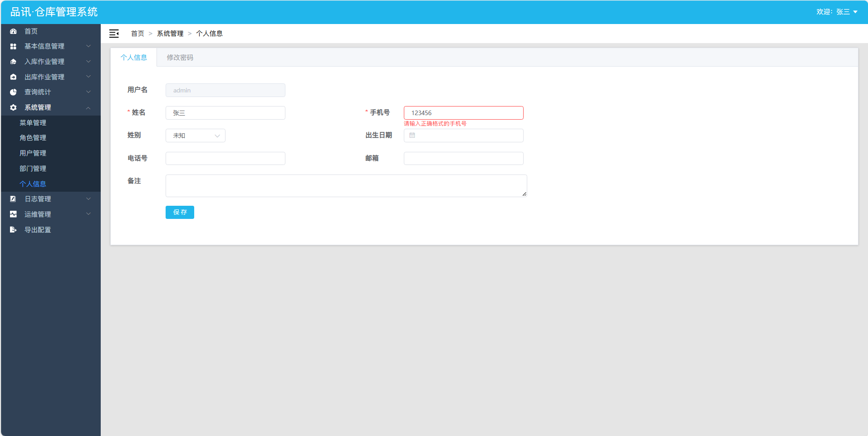868x436 pixels.
Task: Click the 出生日期 date input
Action: [464, 136]
